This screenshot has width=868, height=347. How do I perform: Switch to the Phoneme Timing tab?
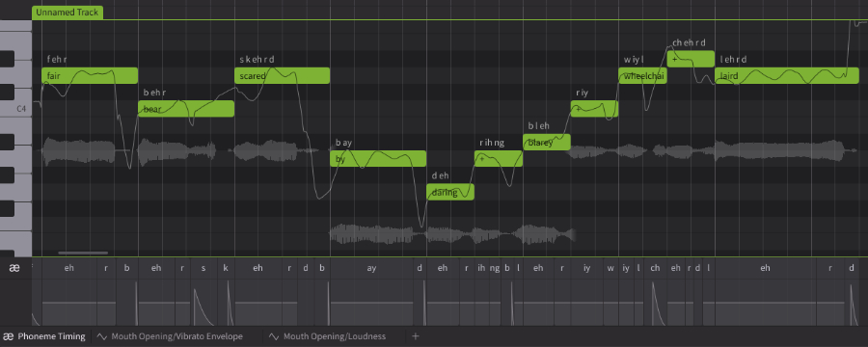[44, 336]
